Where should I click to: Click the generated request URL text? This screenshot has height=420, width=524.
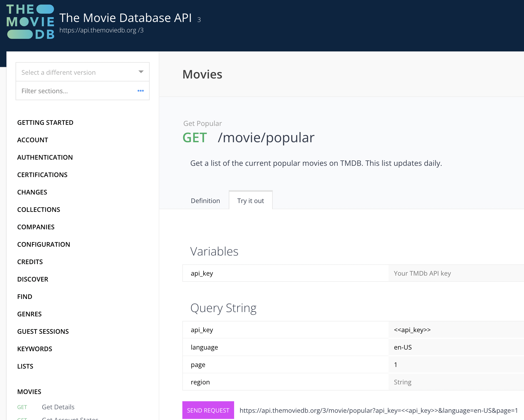coord(379,410)
